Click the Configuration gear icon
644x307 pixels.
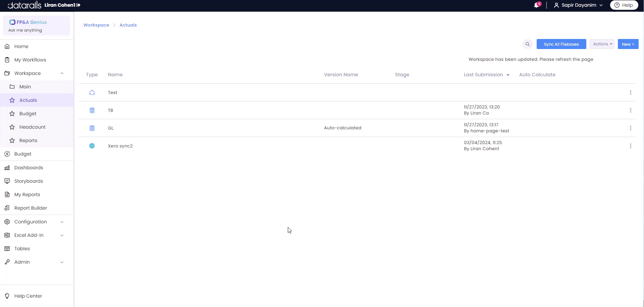pyautogui.click(x=7, y=222)
